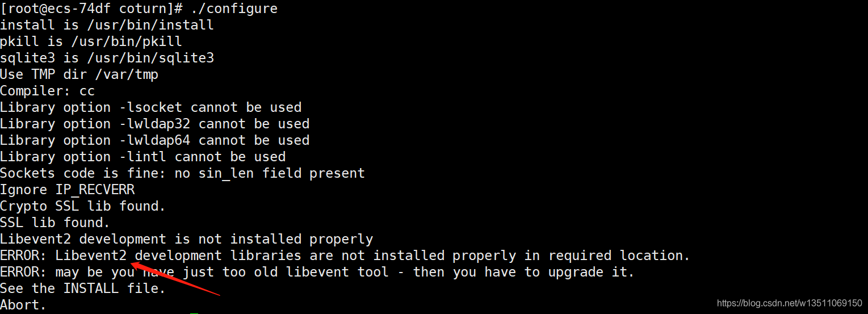The height and width of the screenshot is (314, 868).
Task: Click the 'Ignore IP_RECVERR' text
Action: pos(67,190)
